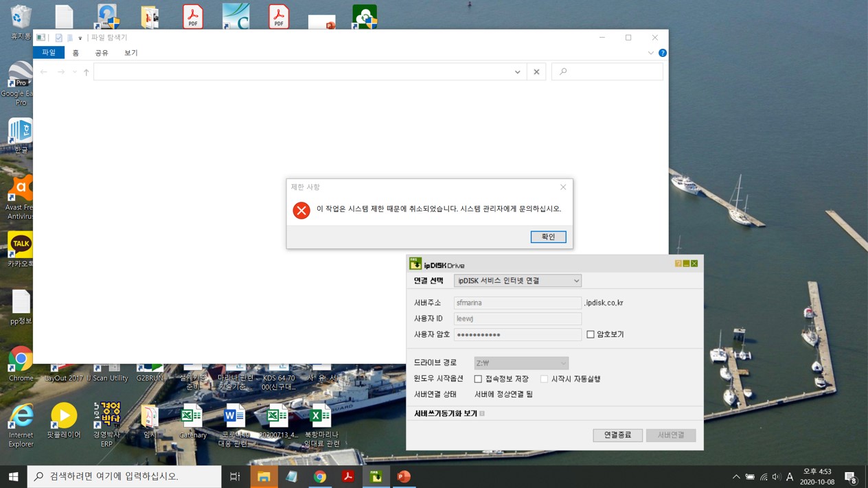Screen dimensions: 868x488
Task: Open the 20200713_4 Excel file on desktop
Action: [278, 421]
